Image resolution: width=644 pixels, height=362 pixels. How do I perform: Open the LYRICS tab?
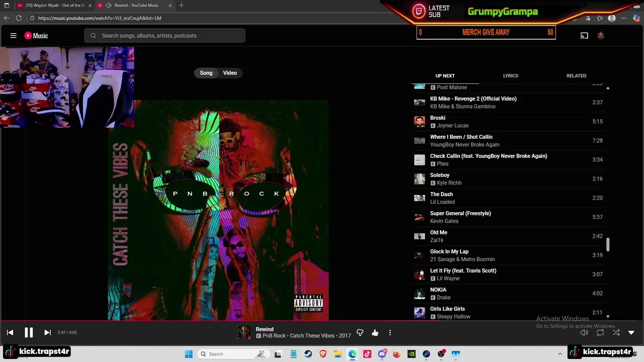tap(510, 76)
